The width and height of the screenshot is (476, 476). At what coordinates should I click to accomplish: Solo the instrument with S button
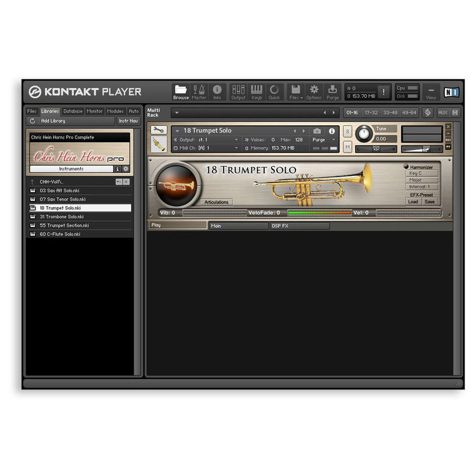click(348, 131)
